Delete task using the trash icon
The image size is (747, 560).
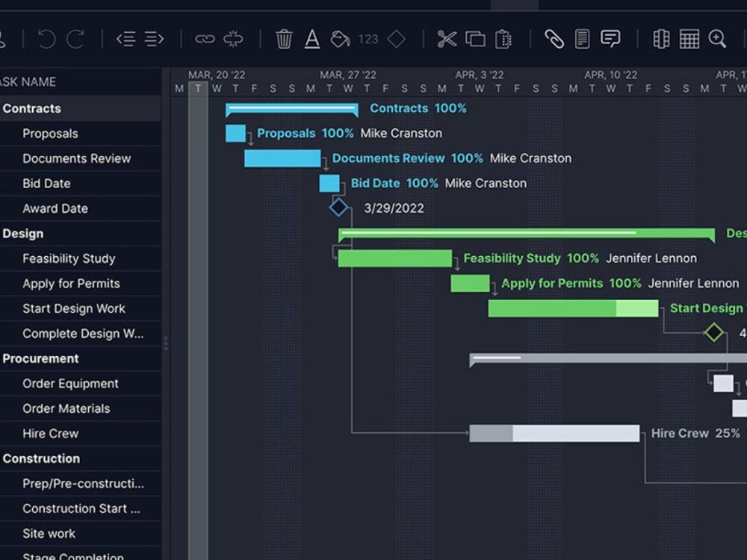[x=284, y=39]
